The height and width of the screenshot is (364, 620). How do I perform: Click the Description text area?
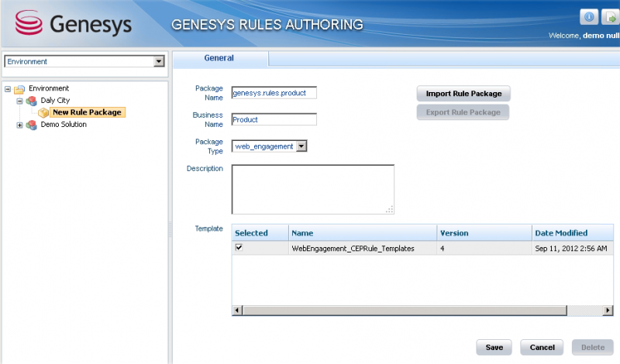tap(313, 189)
